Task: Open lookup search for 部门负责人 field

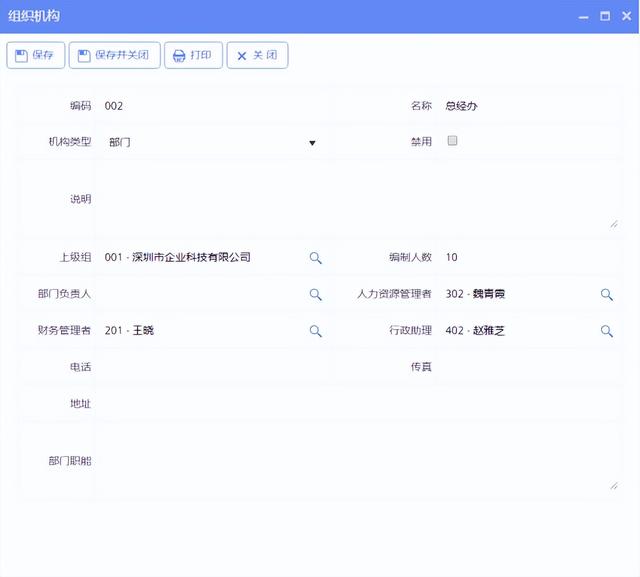Action: [316, 294]
